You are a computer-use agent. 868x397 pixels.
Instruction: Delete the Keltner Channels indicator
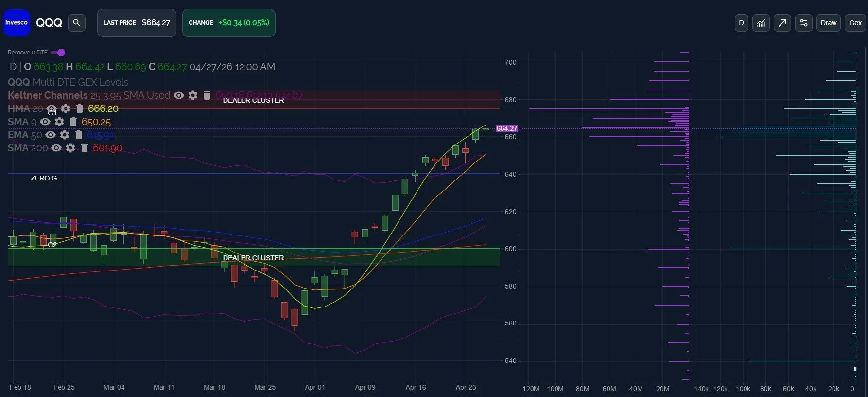pyautogui.click(x=207, y=95)
